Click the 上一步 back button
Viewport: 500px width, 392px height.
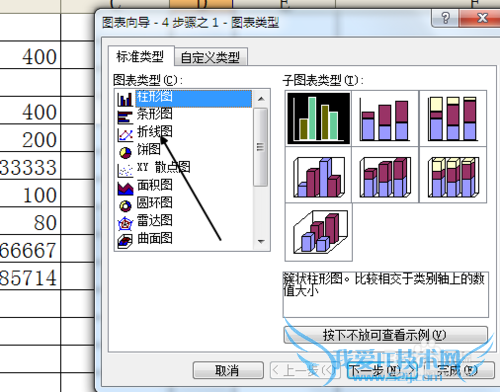(304, 370)
